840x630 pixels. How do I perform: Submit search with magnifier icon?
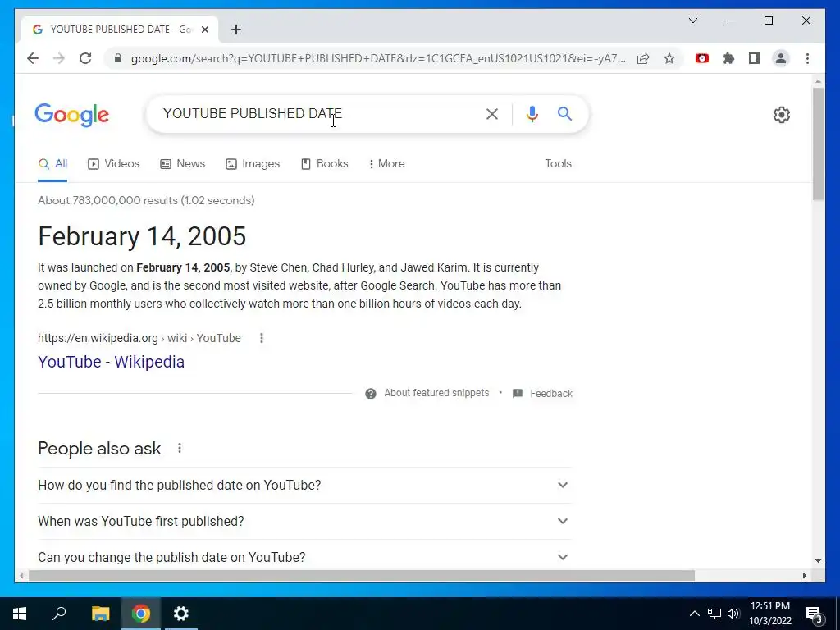[x=564, y=113]
